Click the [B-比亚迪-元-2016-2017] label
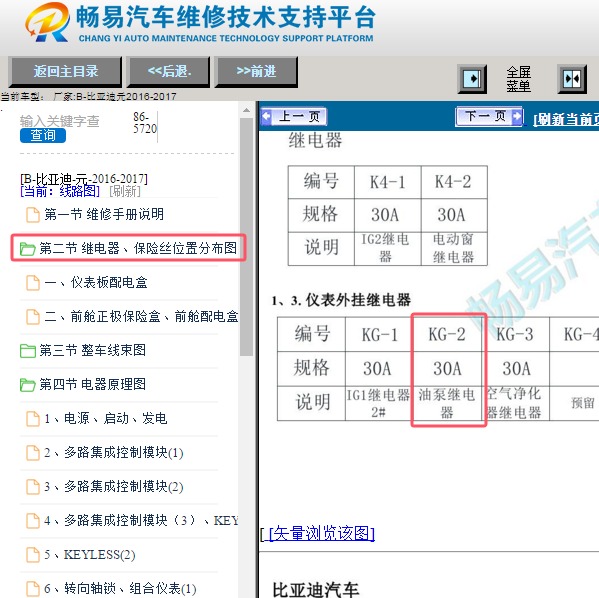The height and width of the screenshot is (598, 599). [x=84, y=178]
